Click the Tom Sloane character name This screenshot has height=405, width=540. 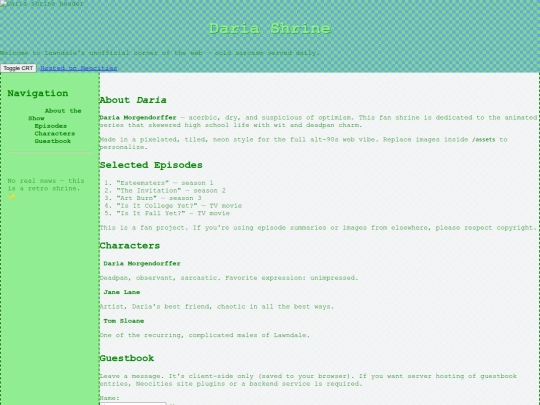(x=124, y=321)
